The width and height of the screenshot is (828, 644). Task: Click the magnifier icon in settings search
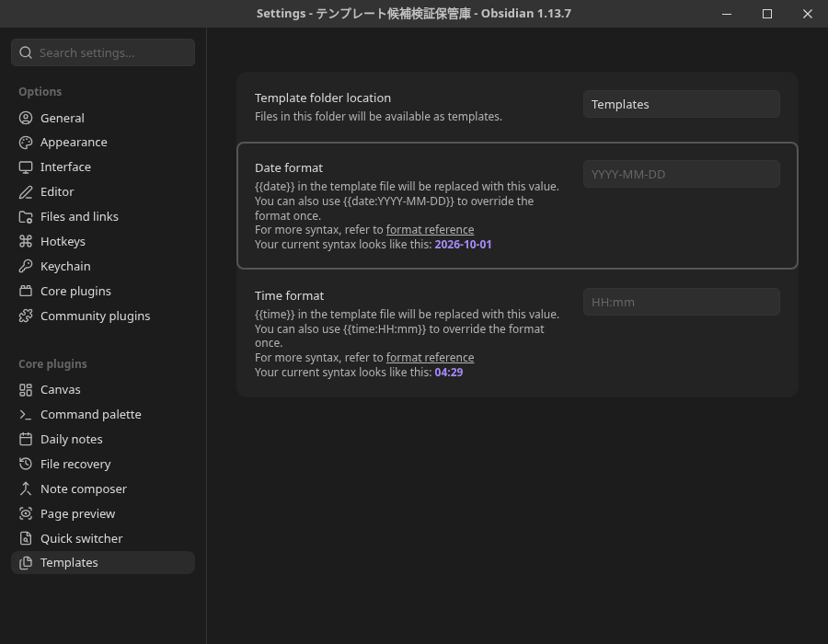[26, 52]
